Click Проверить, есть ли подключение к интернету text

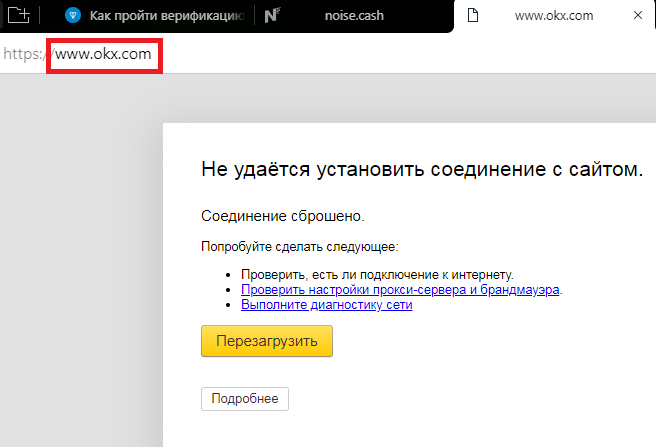tap(377, 275)
